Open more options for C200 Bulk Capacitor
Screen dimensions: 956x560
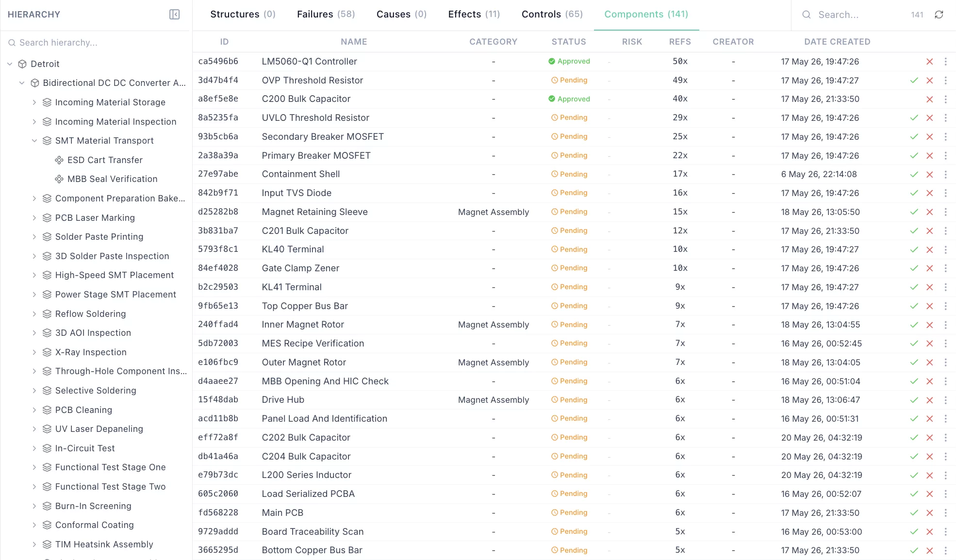tap(945, 99)
